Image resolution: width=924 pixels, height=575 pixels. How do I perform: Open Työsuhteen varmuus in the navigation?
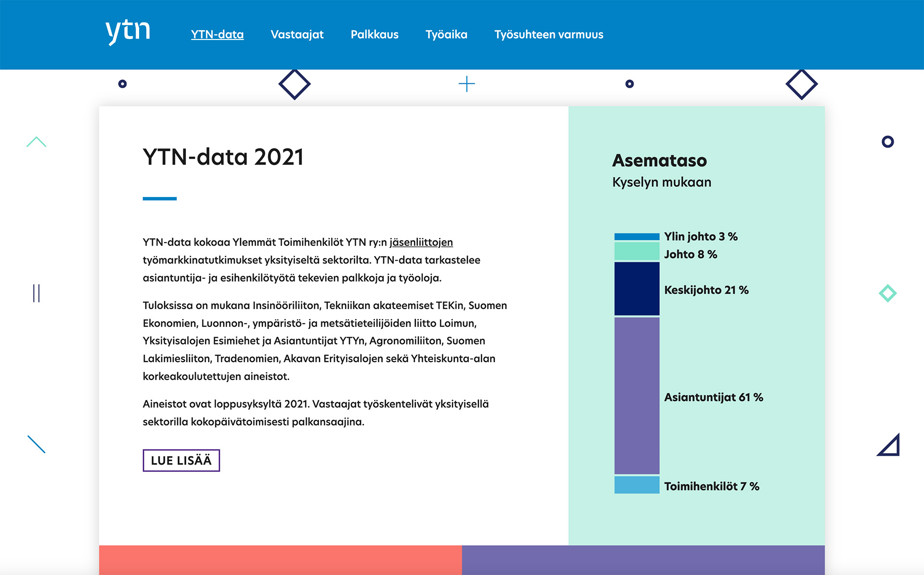pyautogui.click(x=549, y=35)
